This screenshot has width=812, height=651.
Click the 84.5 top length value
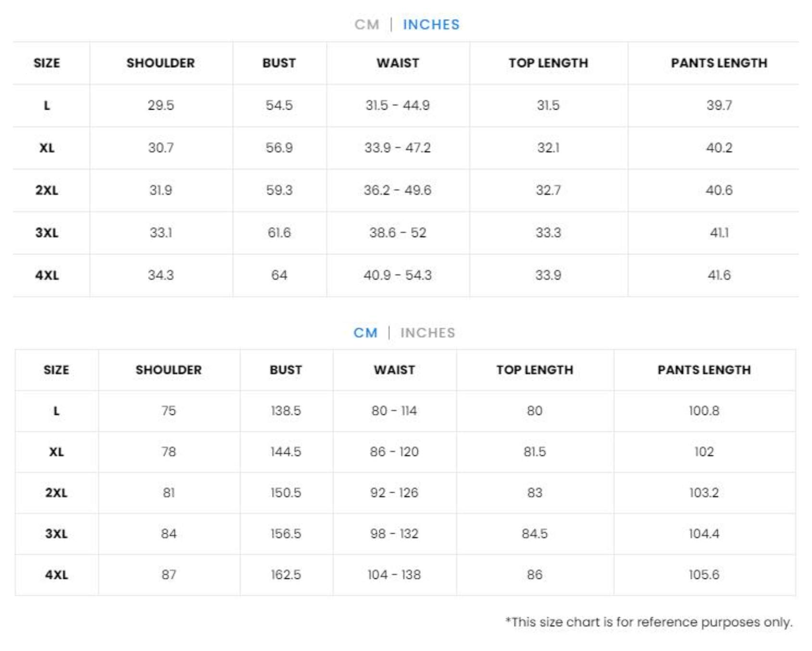click(535, 534)
